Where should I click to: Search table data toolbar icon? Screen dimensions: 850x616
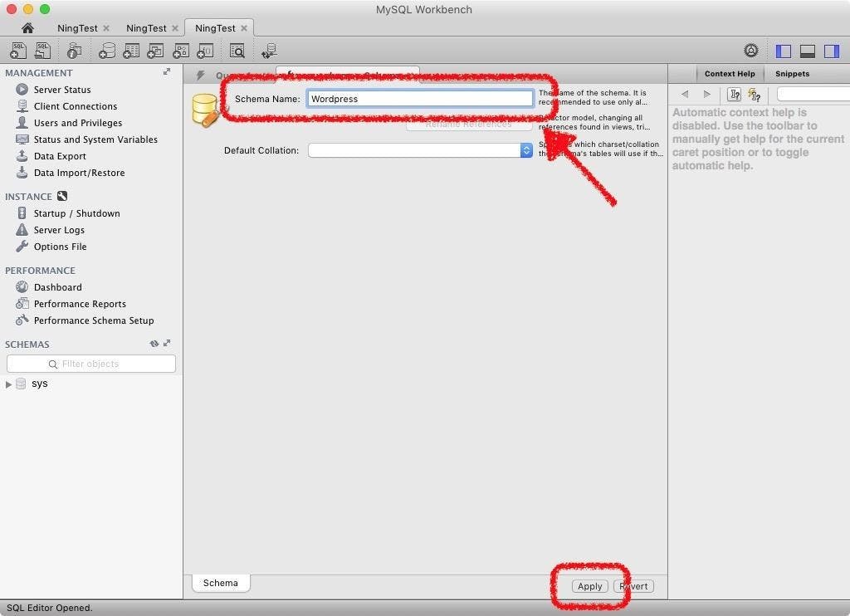tap(237, 51)
